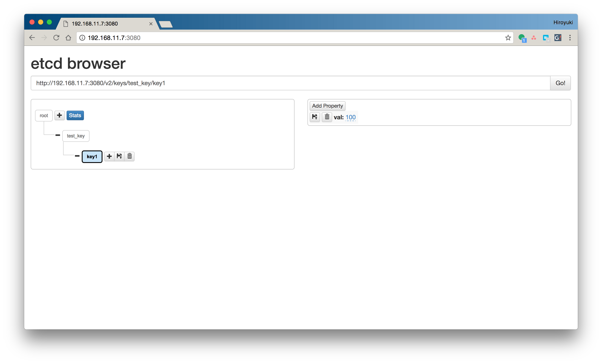Toggle the key1 selection highlight

point(92,156)
